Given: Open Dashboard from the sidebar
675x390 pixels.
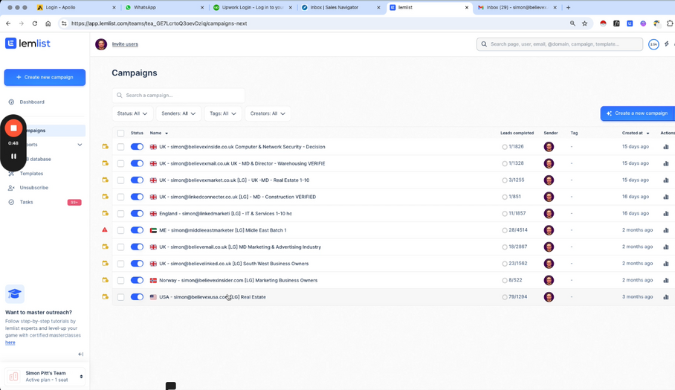Looking at the screenshot, I should [31, 102].
